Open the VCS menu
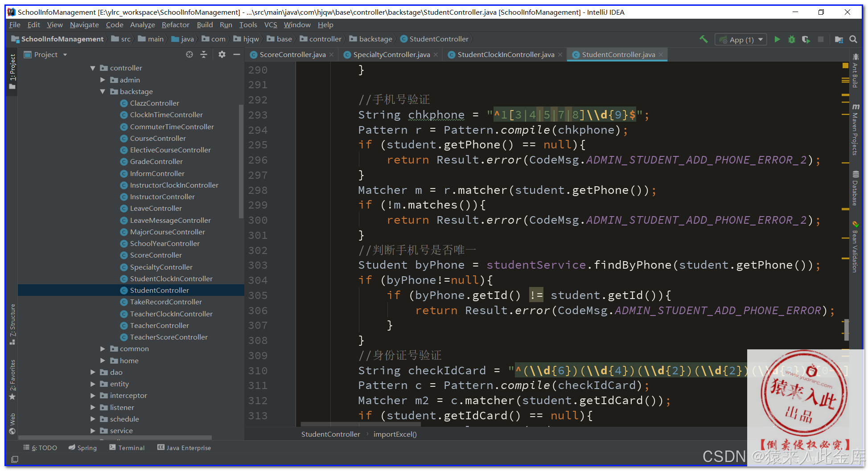This screenshot has height=471, width=868. (271, 25)
